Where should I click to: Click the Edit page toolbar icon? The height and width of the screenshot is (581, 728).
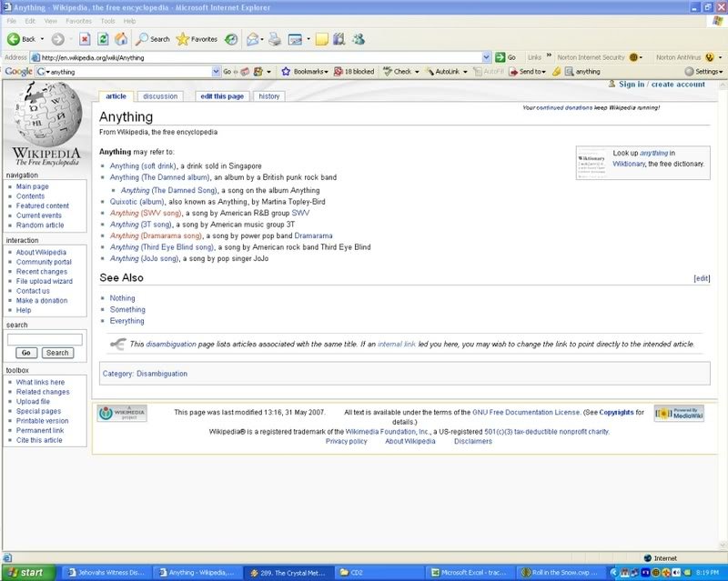(295, 39)
